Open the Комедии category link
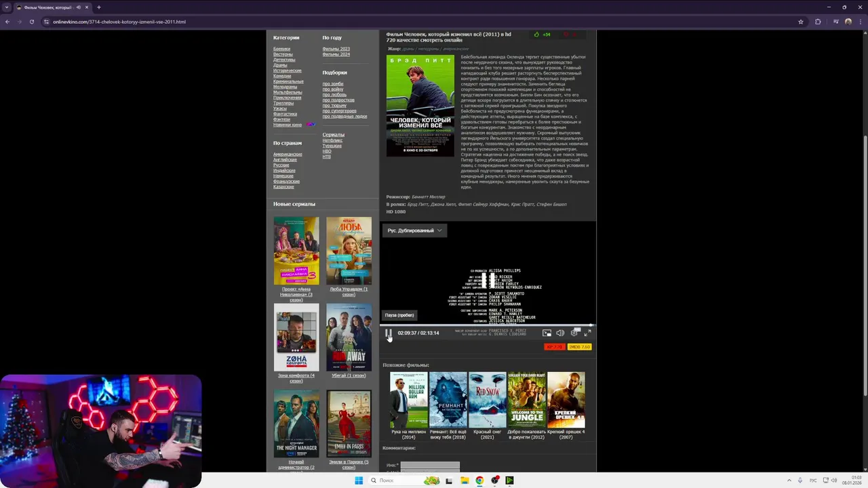868x488 pixels. point(282,76)
